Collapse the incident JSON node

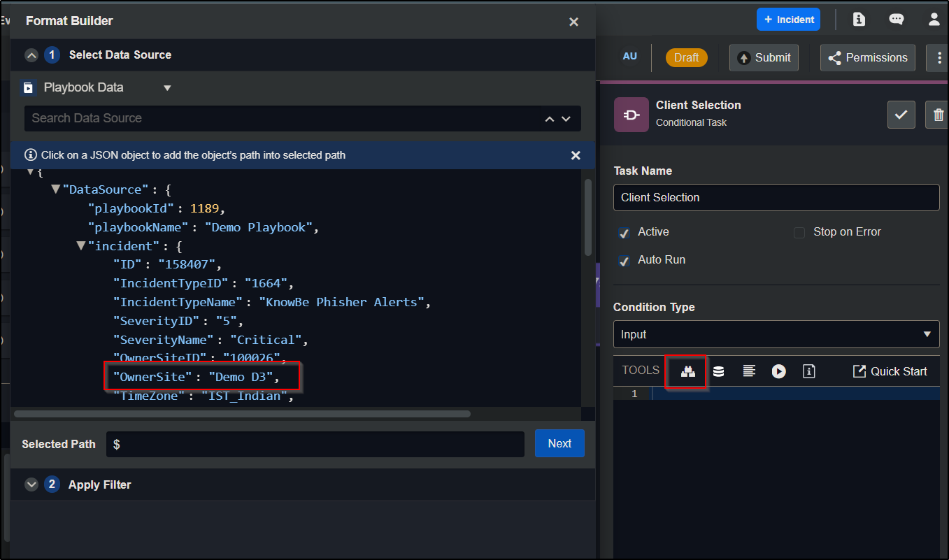coord(81,246)
